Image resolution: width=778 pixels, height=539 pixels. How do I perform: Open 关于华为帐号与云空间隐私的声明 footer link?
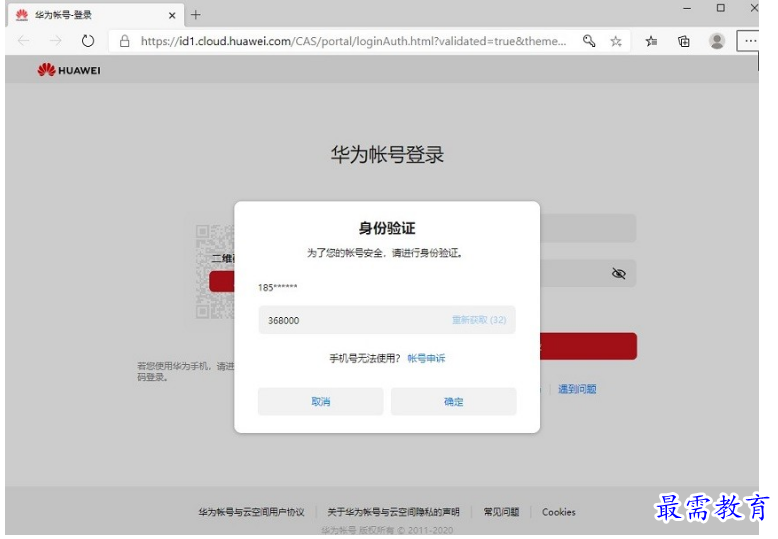tap(393, 512)
